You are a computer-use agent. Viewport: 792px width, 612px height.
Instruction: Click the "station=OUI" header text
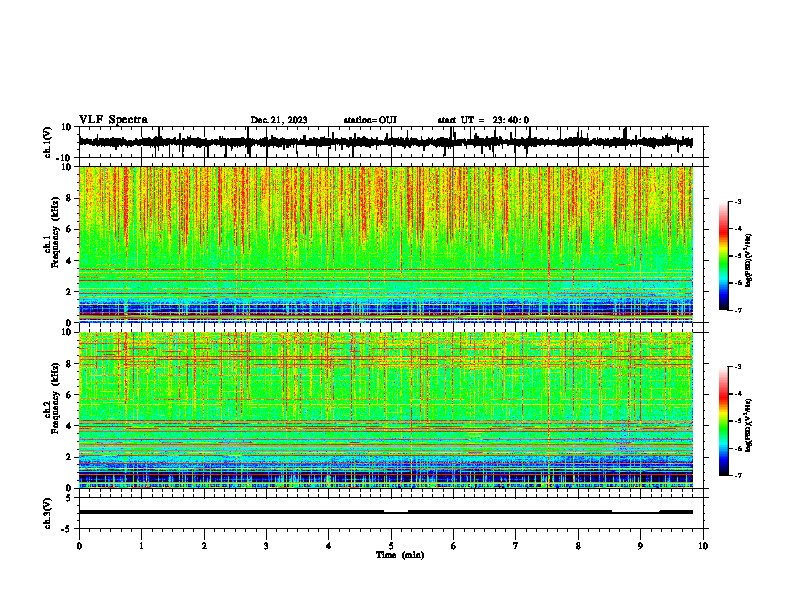pos(370,120)
